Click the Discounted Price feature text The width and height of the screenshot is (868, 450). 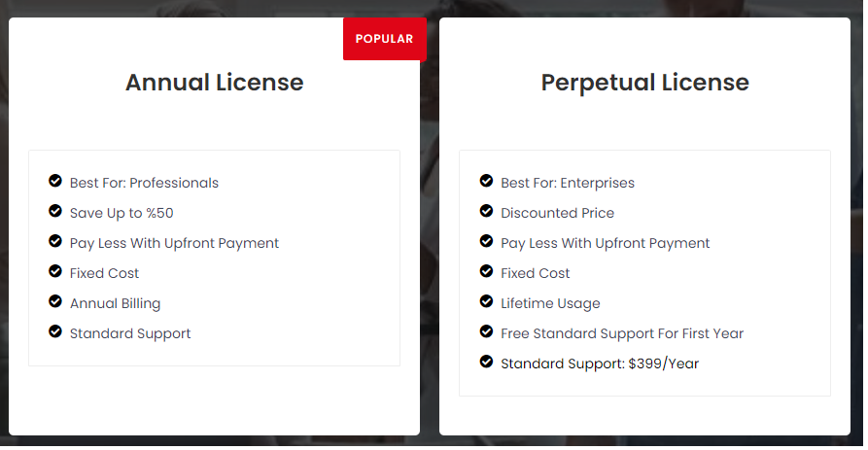point(558,213)
